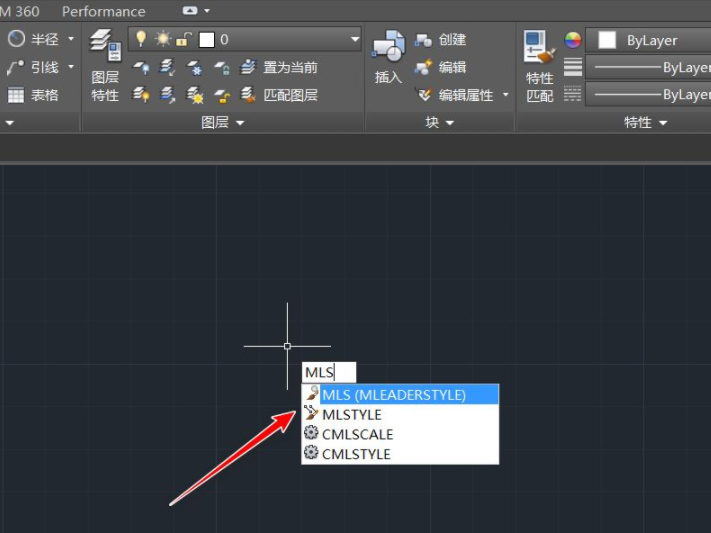
Task: Click the 表格 table tool
Action: pos(33,95)
